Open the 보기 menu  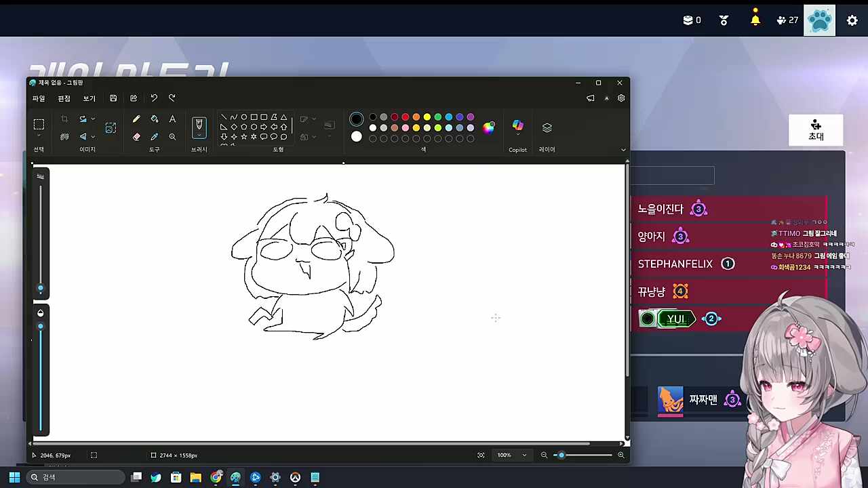(x=89, y=98)
